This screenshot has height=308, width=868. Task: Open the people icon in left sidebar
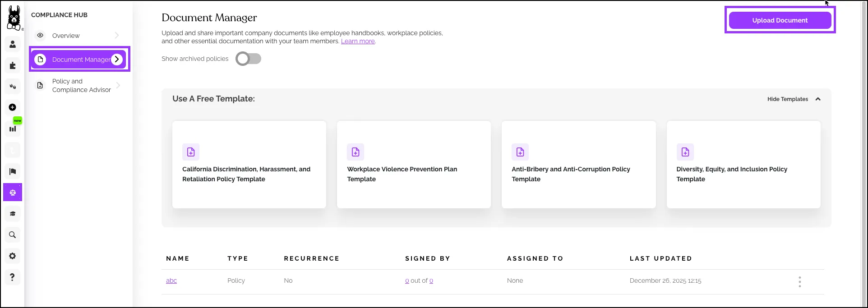click(13, 44)
